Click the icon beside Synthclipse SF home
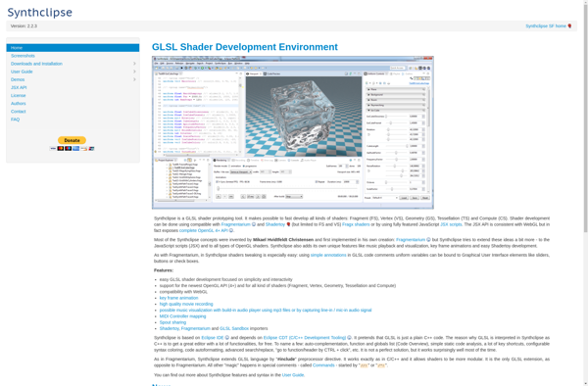This screenshot has height=386, width=588. (569, 26)
